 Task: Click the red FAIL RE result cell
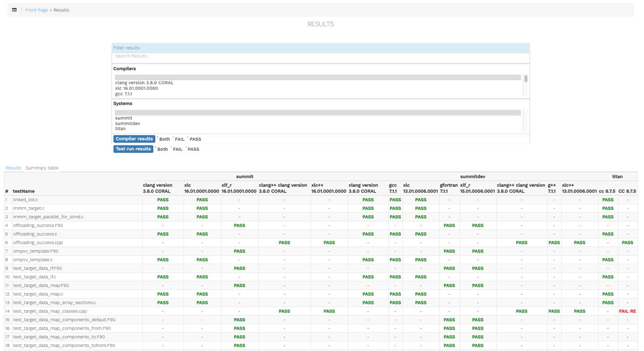click(x=627, y=311)
